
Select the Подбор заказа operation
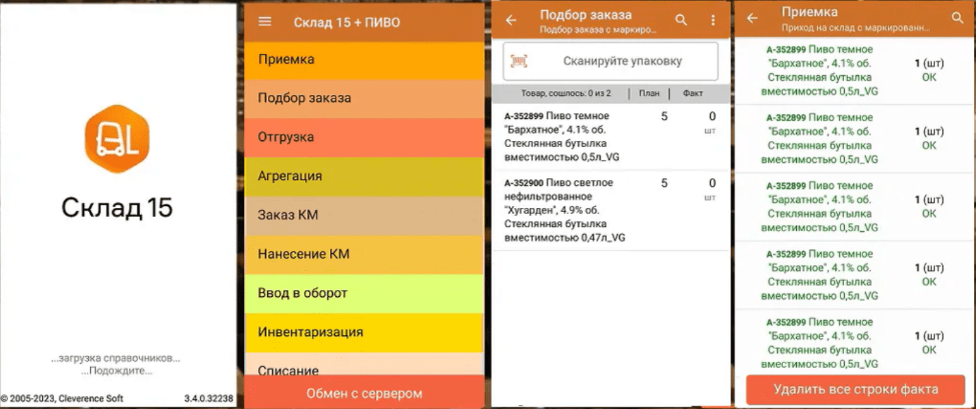tap(362, 98)
